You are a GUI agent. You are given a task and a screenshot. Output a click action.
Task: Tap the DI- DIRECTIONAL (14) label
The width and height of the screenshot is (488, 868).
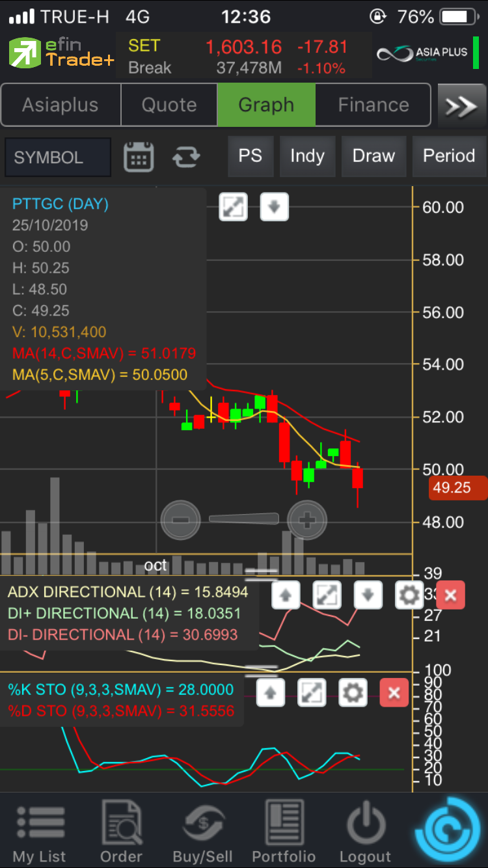coord(123,634)
